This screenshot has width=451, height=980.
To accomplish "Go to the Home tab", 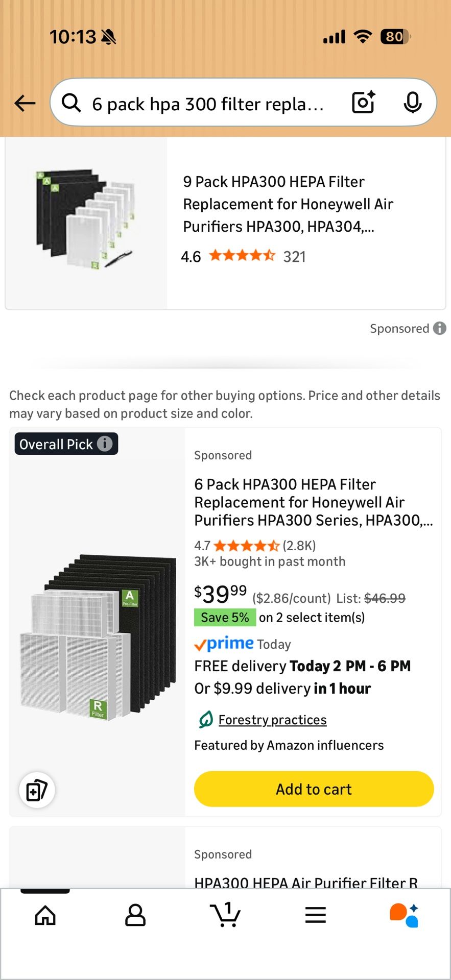I will pyautogui.click(x=45, y=916).
